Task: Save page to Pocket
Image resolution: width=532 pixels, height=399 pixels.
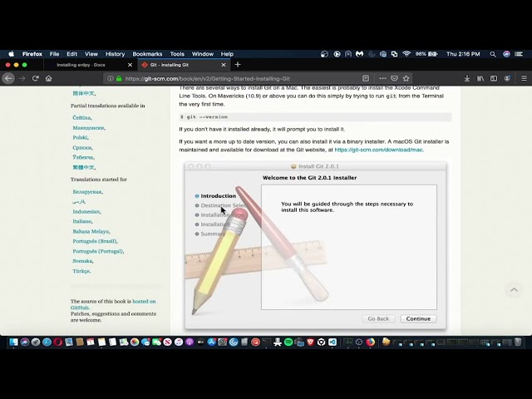Action: coord(394,78)
